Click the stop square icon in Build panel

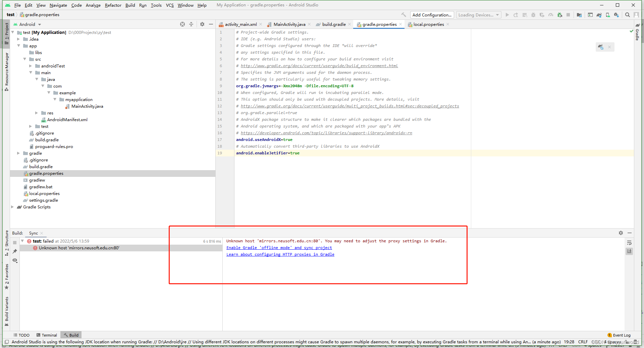15,242
